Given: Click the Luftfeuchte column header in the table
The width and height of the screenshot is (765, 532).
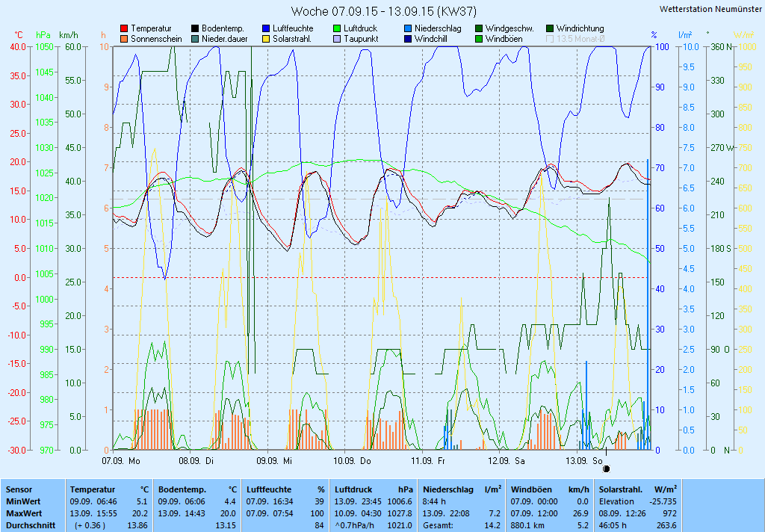Looking at the screenshot, I should (269, 489).
